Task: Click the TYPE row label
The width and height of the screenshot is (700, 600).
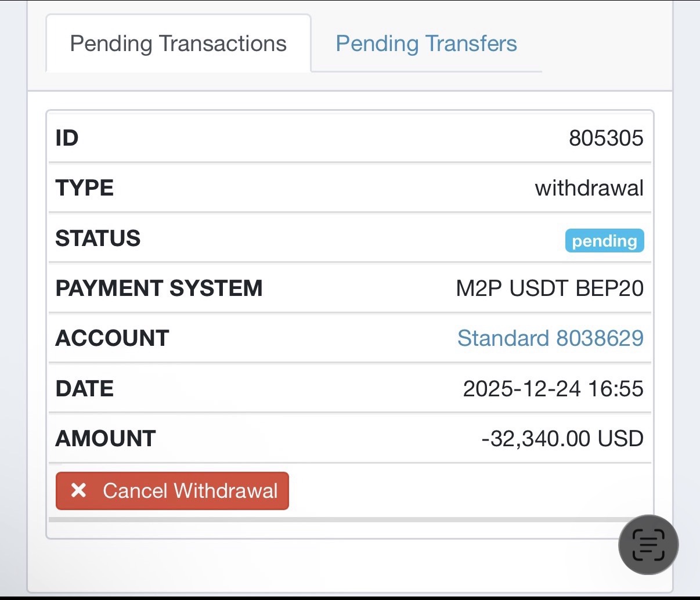Action: coord(85,188)
